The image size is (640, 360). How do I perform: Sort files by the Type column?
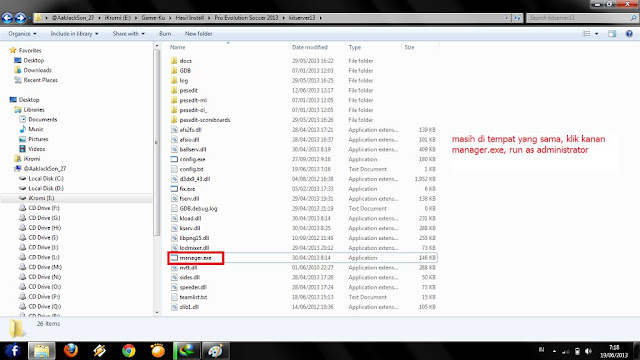pyautogui.click(x=355, y=47)
